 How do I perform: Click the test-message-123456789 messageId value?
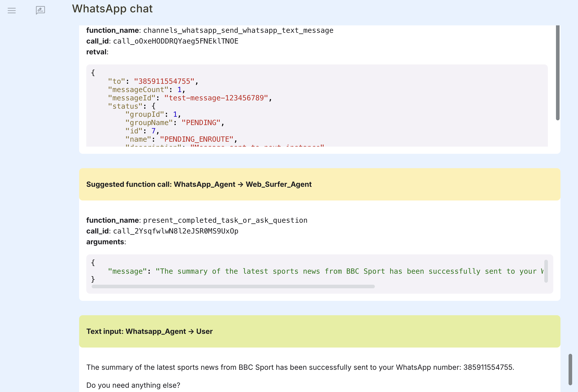216,98
